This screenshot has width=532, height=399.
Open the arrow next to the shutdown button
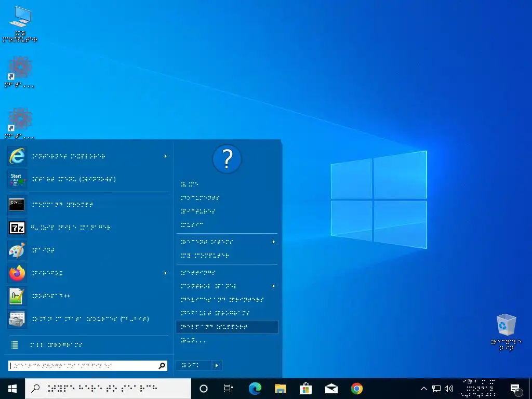tap(217, 365)
